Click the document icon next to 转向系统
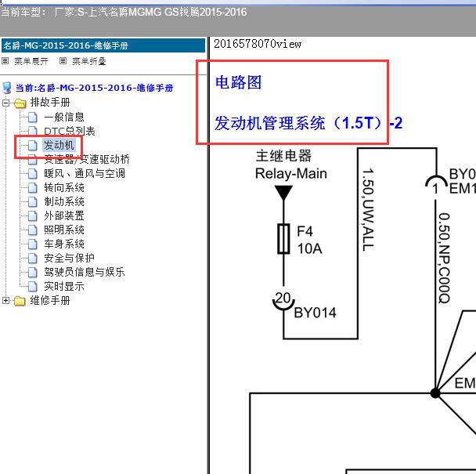This screenshot has width=476, height=474. pyautogui.click(x=32, y=187)
